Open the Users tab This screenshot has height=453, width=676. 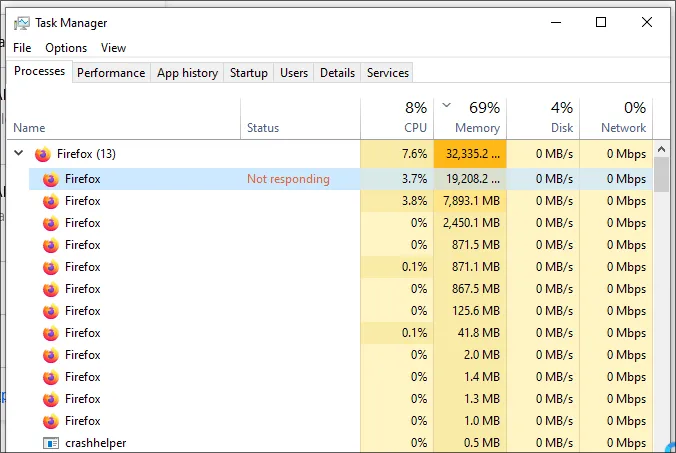point(294,73)
